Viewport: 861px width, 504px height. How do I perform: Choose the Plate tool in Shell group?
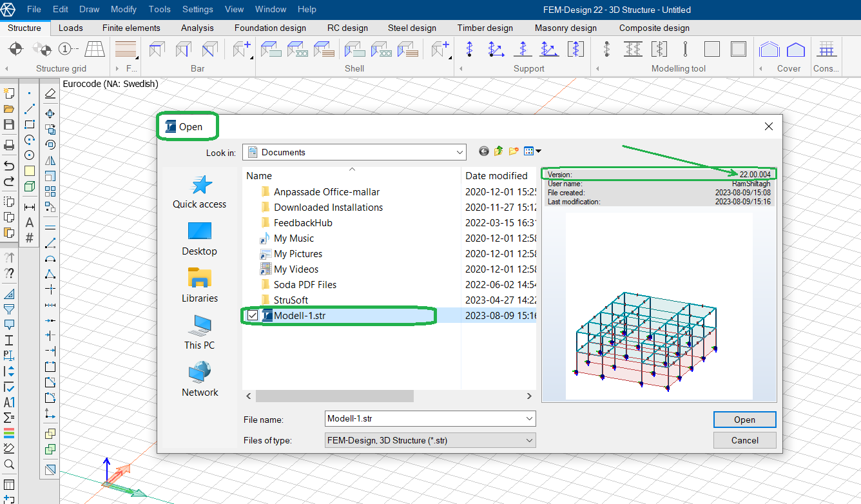[271, 49]
